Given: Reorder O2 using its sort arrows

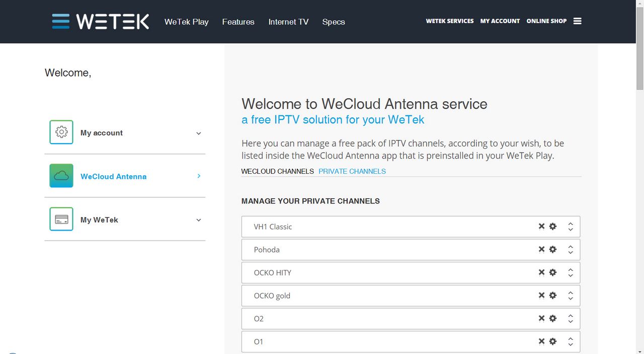Looking at the screenshot, I should tap(571, 319).
